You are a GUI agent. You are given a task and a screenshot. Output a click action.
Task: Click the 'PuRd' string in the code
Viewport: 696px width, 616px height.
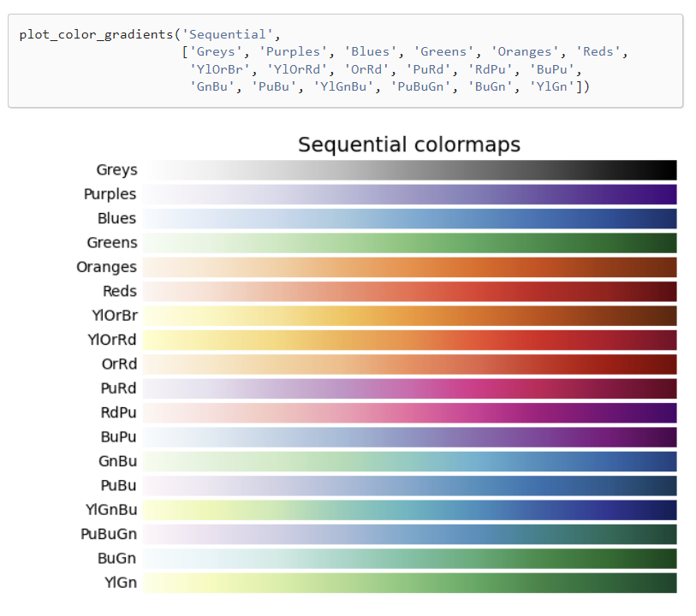428,69
